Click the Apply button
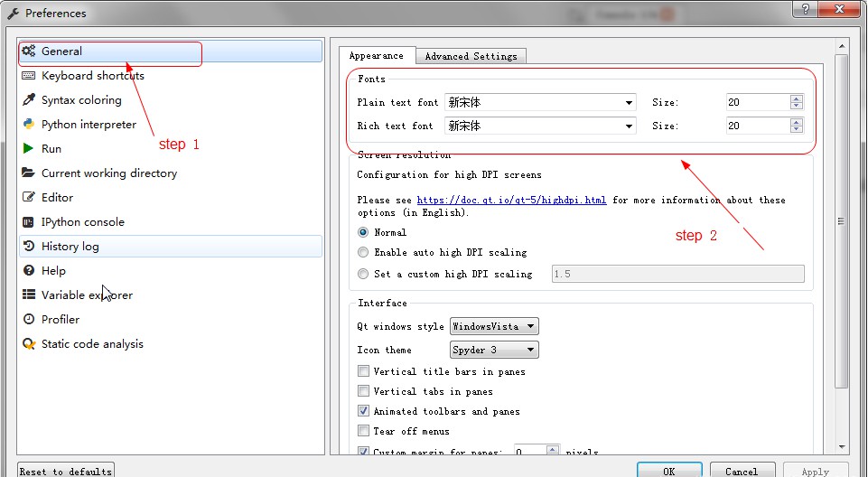Image resolution: width=868 pixels, height=477 pixels. (x=816, y=471)
